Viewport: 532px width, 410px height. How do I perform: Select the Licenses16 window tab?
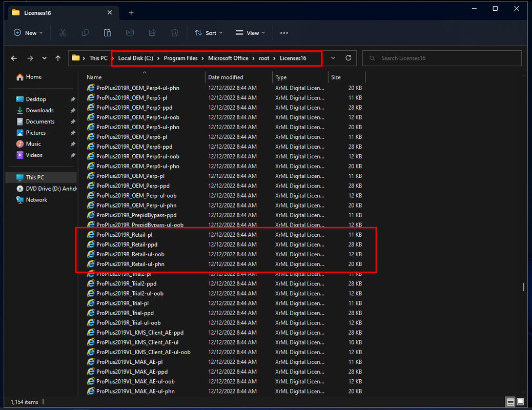(x=63, y=13)
